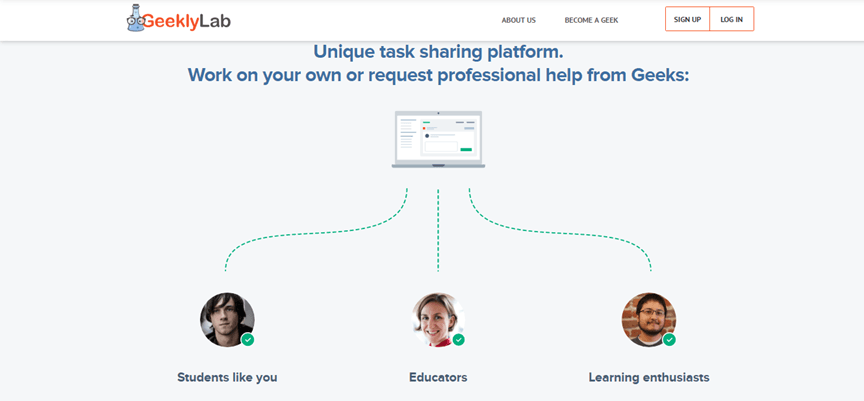Select the learning enthusiast's profile photo
Screen dimensions: 864x401
point(649,319)
